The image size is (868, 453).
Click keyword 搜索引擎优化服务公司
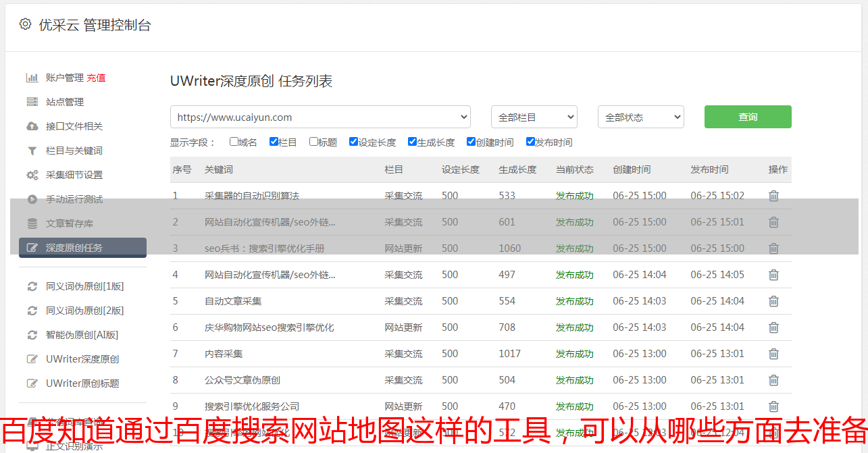pyautogui.click(x=252, y=406)
